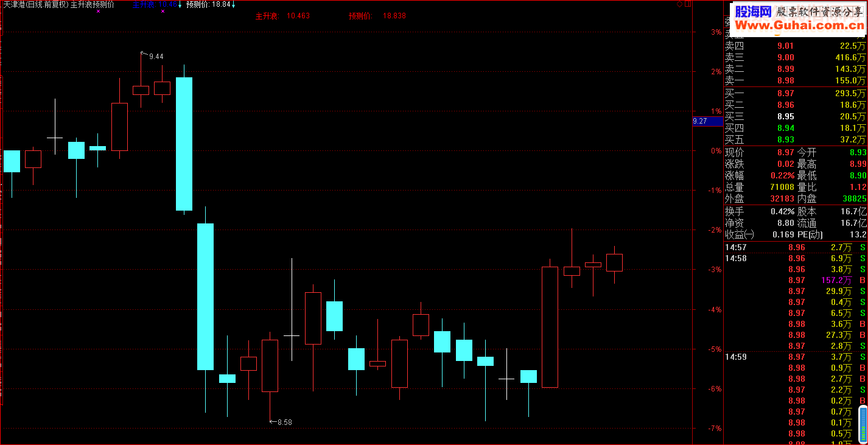The height and width of the screenshot is (445, 868).
Task: Click the 27.3万 buy trade row
Action: [795, 335]
